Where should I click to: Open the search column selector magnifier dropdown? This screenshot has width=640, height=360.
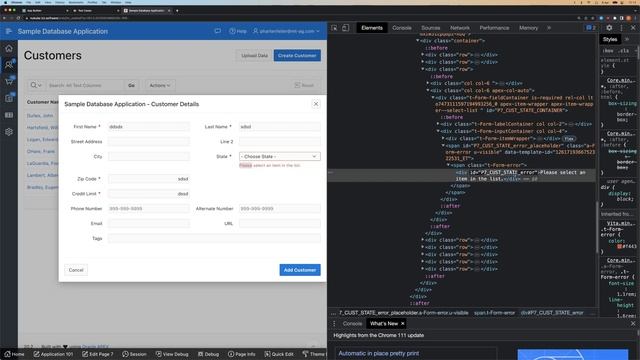pyautogui.click(x=36, y=85)
